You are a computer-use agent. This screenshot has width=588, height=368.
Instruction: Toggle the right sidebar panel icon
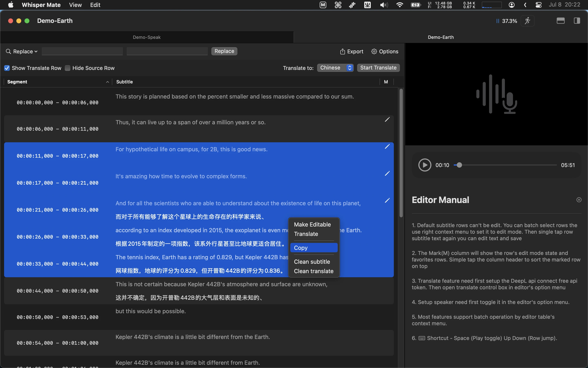[577, 21]
